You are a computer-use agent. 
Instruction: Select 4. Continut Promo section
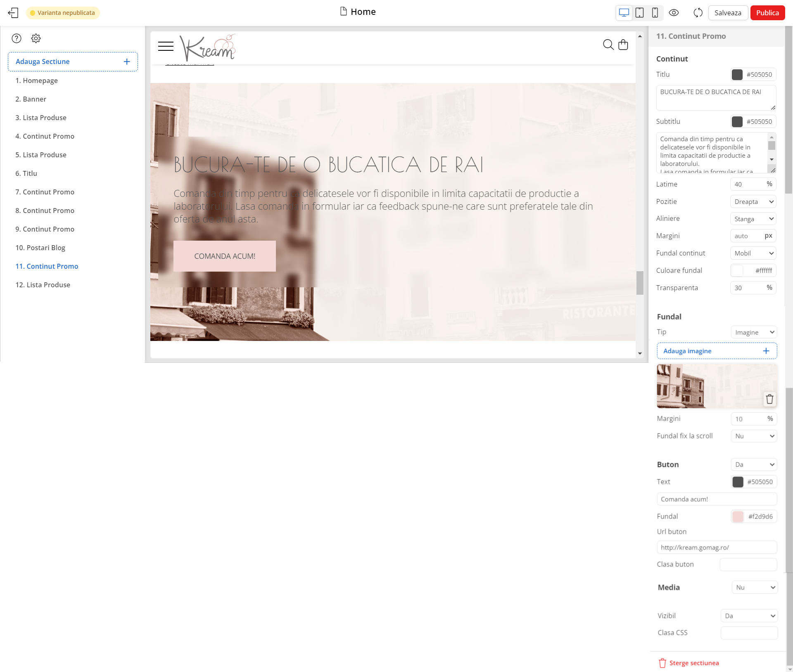pyautogui.click(x=45, y=136)
